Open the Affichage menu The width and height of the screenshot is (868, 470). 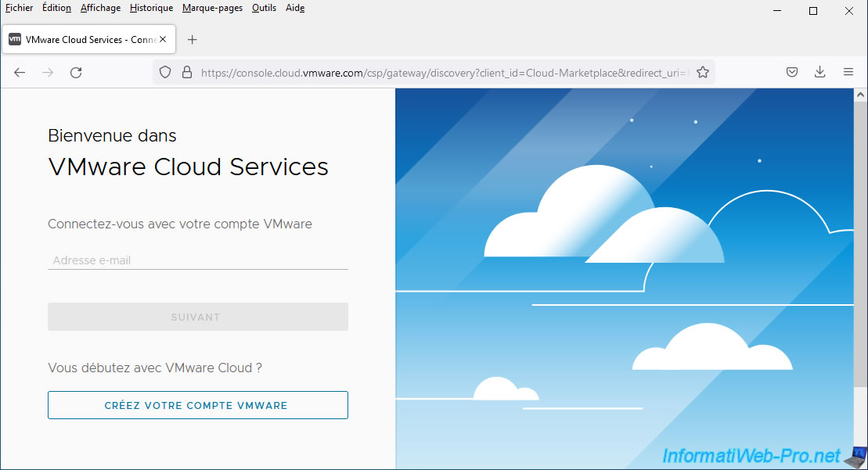tap(100, 8)
